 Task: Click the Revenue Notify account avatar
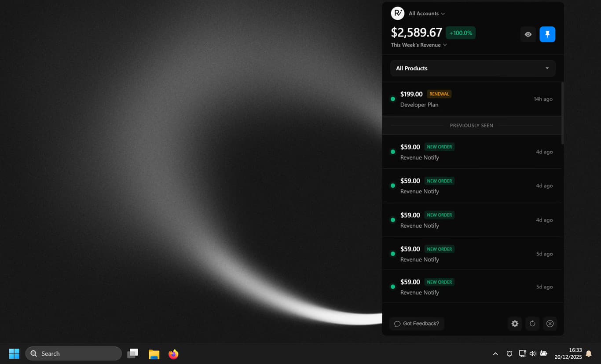click(x=397, y=13)
